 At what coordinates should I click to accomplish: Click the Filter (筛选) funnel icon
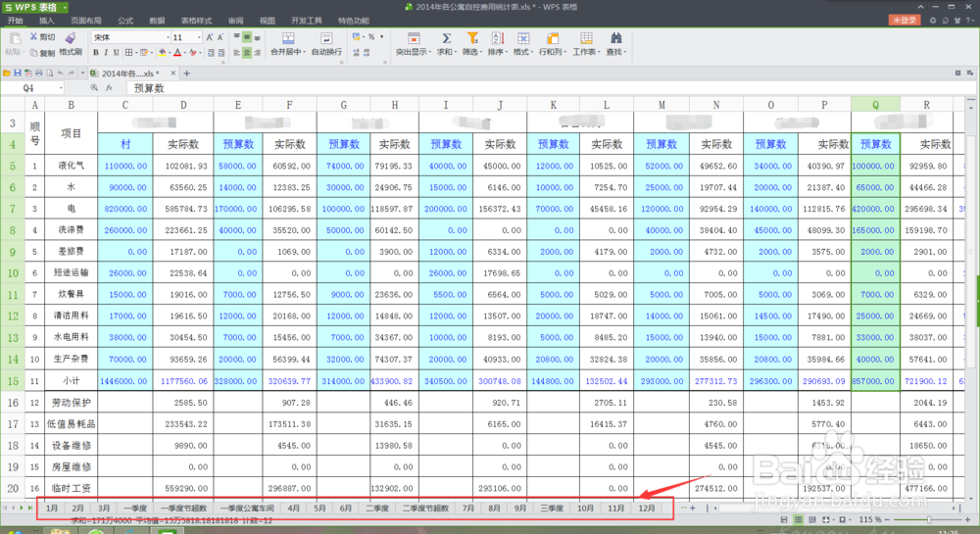click(x=472, y=39)
